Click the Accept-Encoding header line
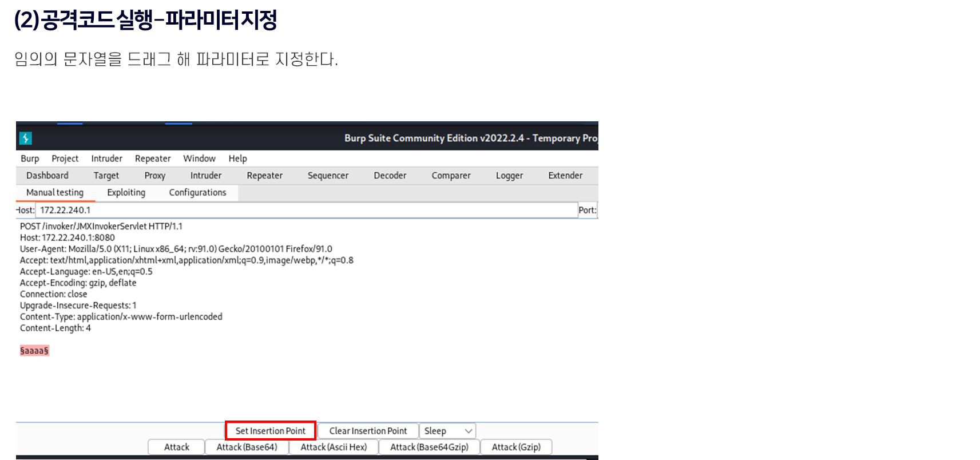The width and height of the screenshot is (980, 460). [78, 283]
